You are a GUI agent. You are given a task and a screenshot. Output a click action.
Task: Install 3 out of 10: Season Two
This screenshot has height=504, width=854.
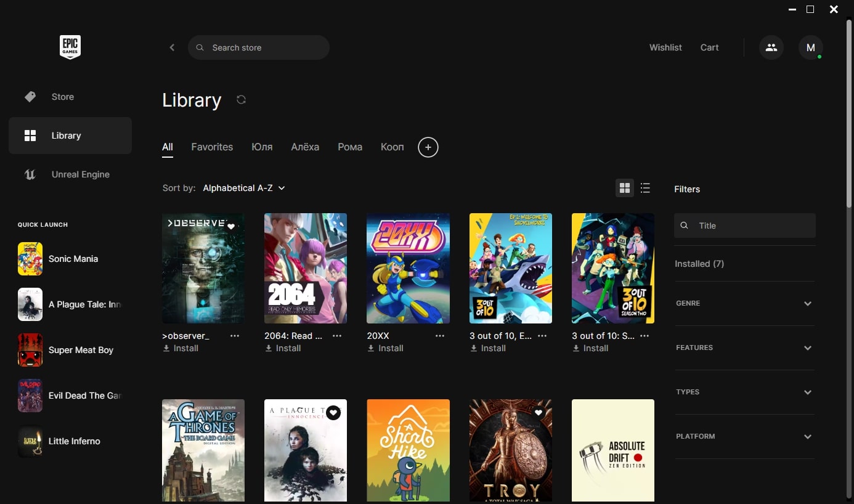pyautogui.click(x=590, y=348)
